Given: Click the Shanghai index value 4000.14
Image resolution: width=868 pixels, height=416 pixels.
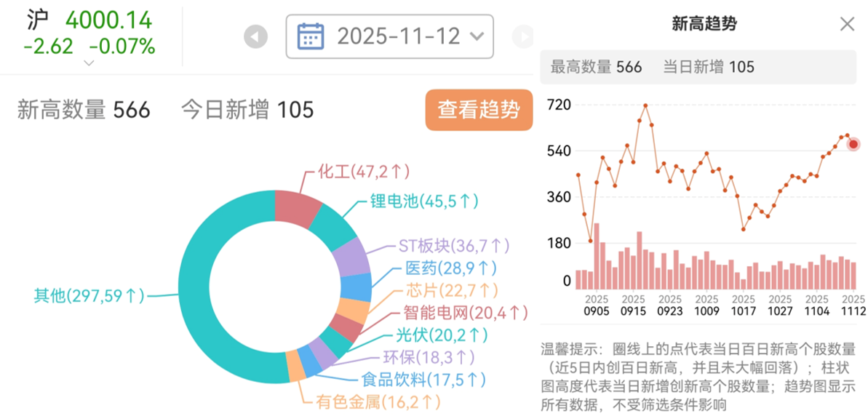Looking at the screenshot, I should coord(108,20).
